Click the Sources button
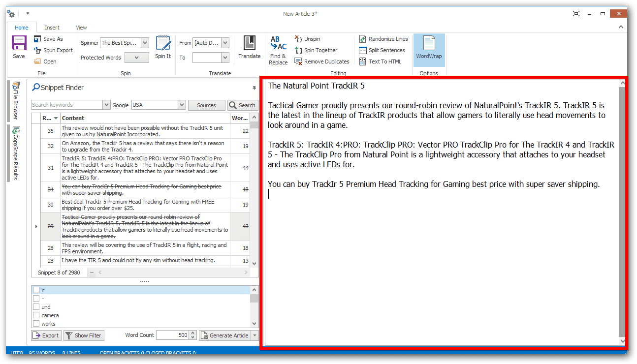The image size is (637, 364). point(206,105)
